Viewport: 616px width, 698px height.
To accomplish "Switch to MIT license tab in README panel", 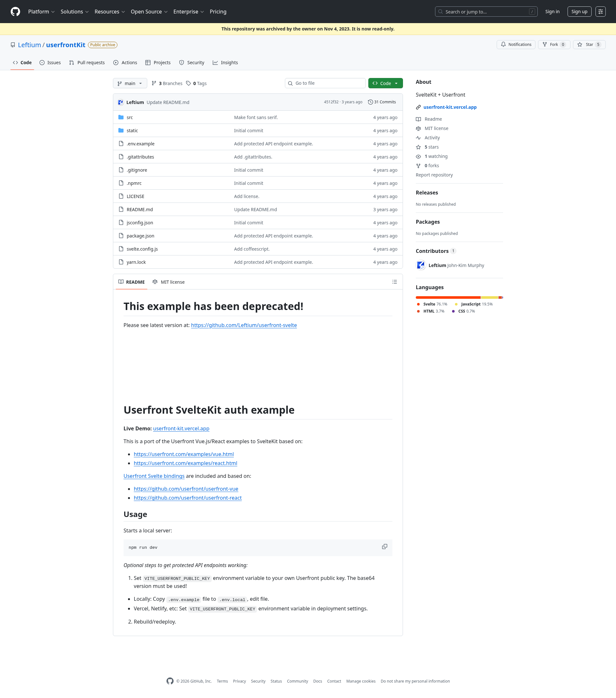I will [169, 282].
